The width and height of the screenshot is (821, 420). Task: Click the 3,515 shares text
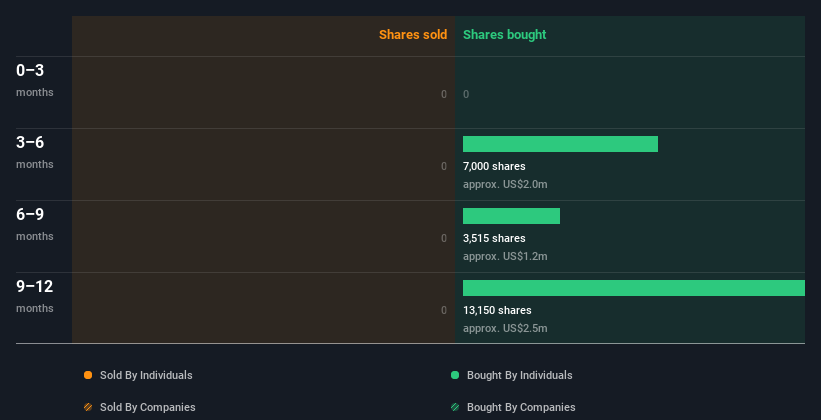click(x=494, y=238)
